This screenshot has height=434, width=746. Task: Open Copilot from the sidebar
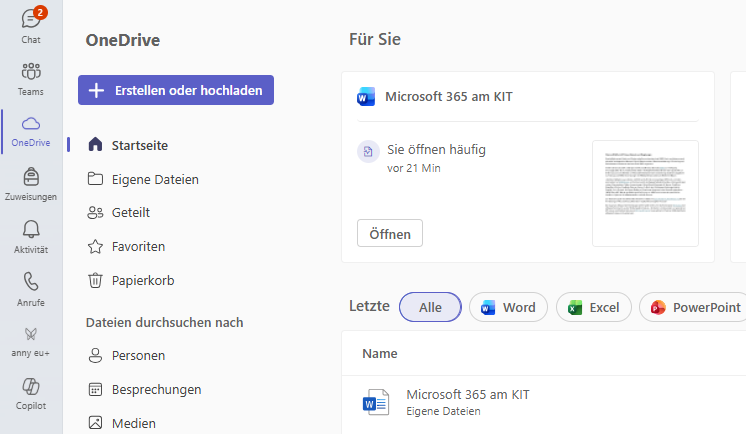click(31, 392)
